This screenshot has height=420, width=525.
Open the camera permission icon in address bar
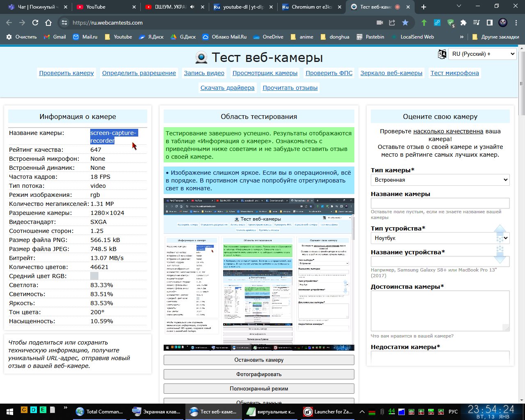380,23
